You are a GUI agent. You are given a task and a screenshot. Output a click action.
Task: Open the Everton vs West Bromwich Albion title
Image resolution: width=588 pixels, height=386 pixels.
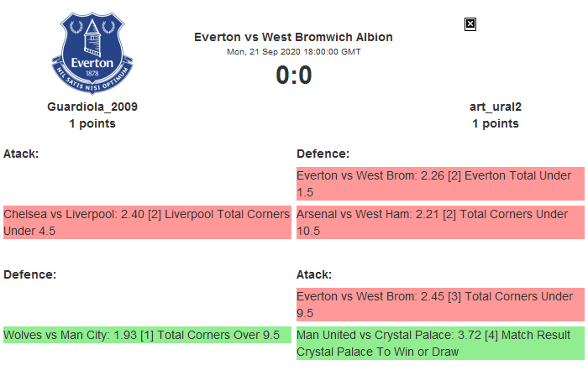click(x=293, y=37)
